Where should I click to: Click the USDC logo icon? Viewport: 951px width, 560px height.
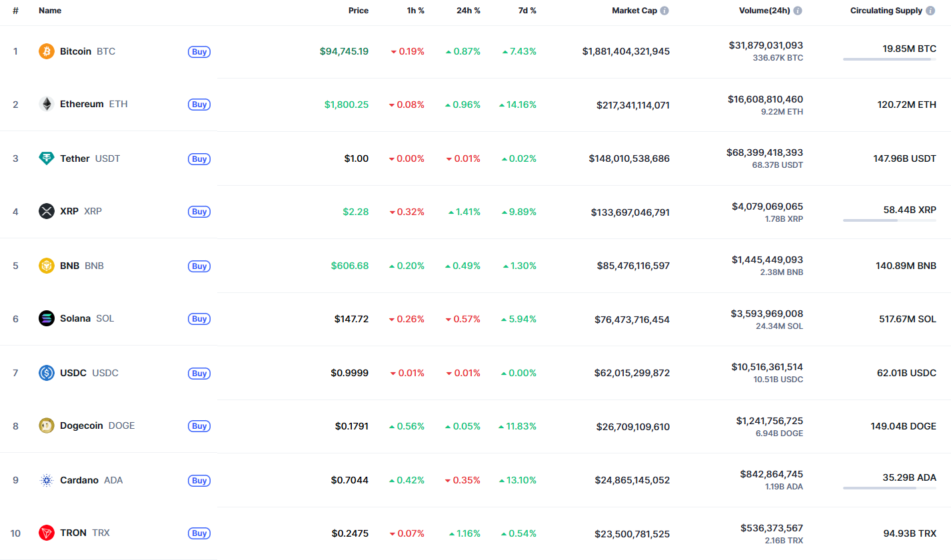coord(47,373)
